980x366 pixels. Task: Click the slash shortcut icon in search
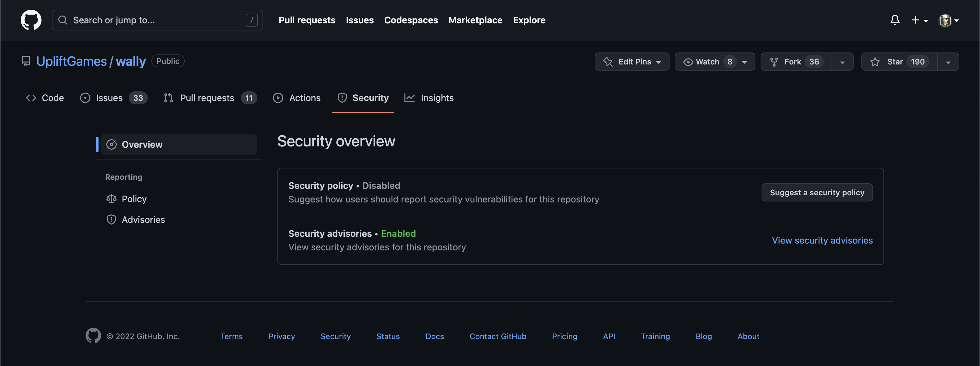coord(251,20)
